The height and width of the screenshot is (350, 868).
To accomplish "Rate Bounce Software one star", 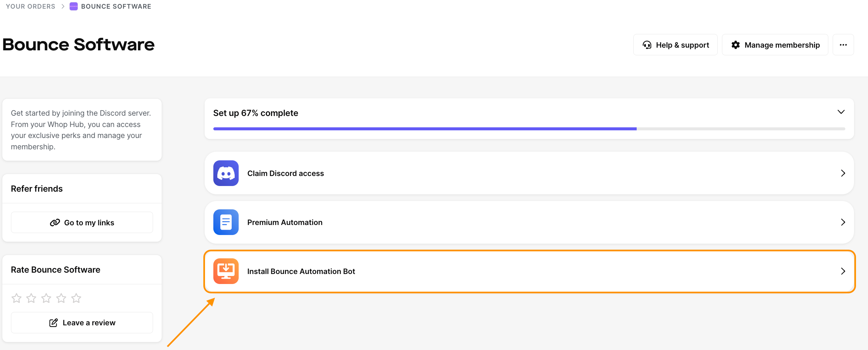I will [16, 298].
